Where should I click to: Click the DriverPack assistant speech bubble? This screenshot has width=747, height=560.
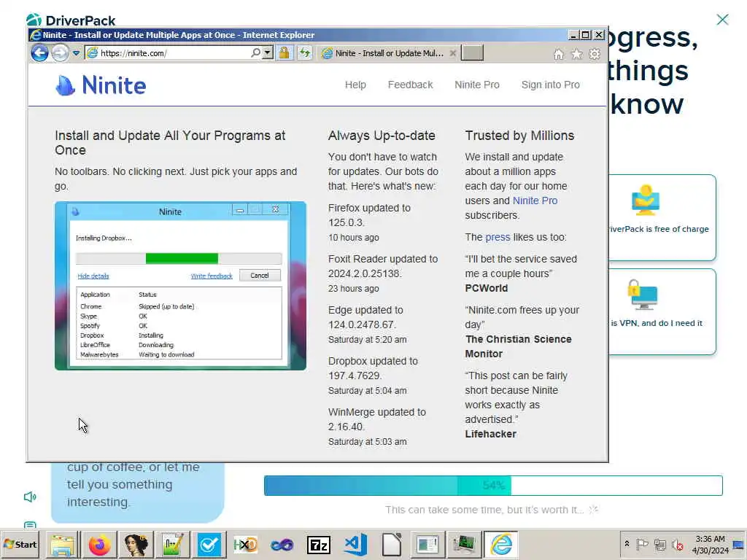point(138,492)
